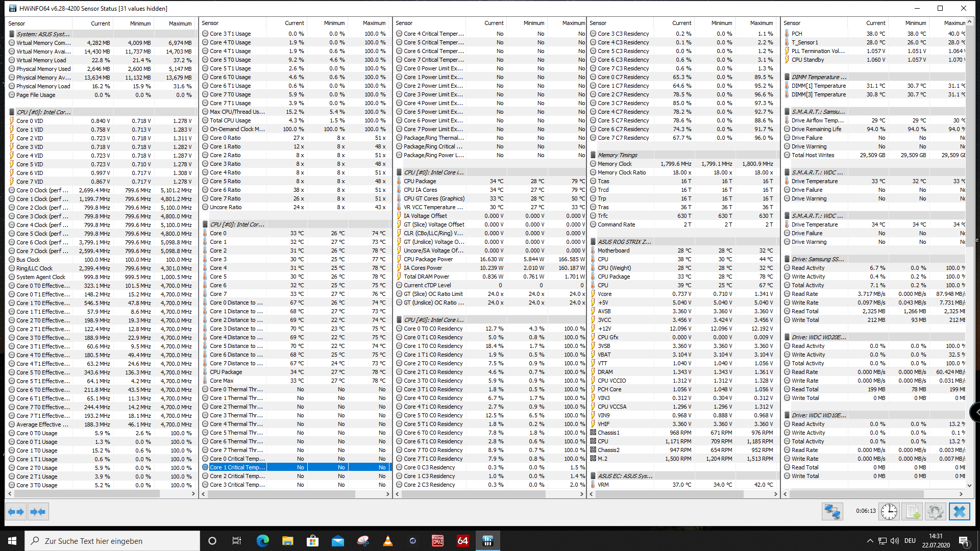Launch VLC media player from taskbar
Screen dimensions: 980x551
tap(387, 541)
